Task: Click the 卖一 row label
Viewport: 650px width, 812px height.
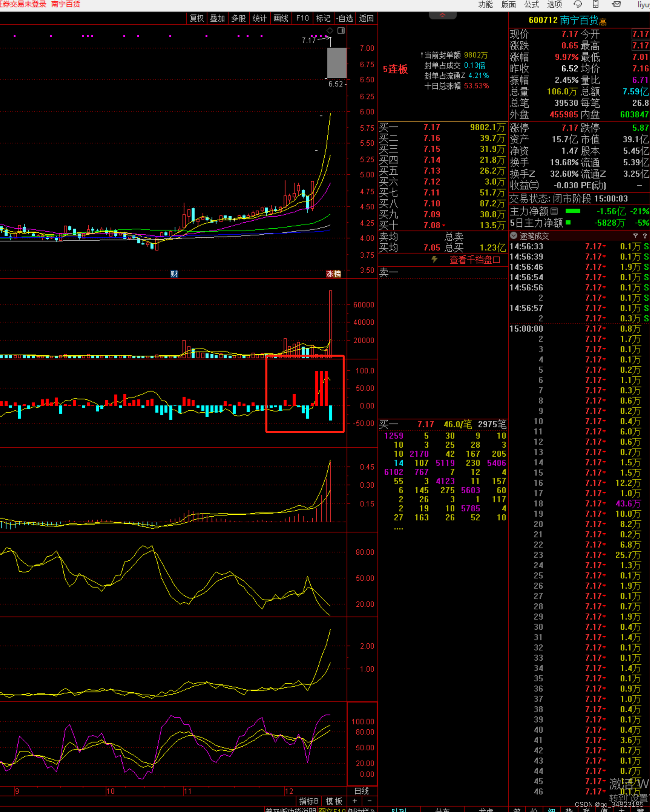Action: (x=389, y=273)
